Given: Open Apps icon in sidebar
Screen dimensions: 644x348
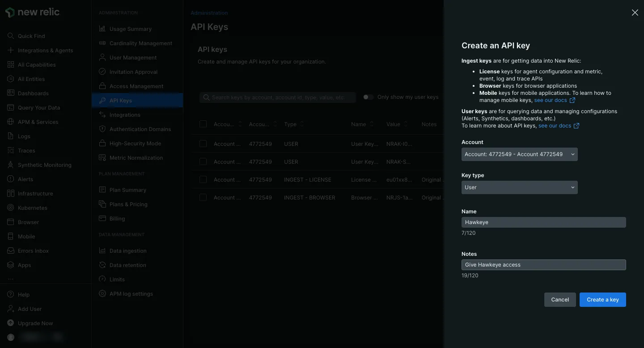Looking at the screenshot, I should tap(11, 265).
